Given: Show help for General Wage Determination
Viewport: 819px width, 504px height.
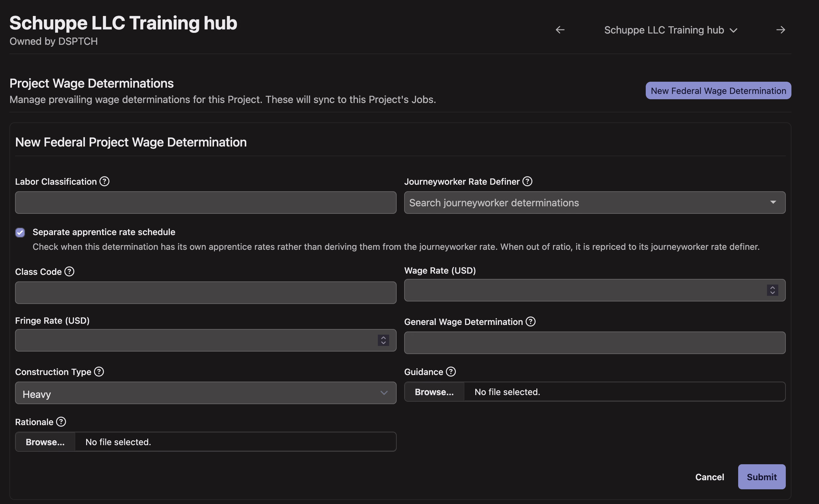Looking at the screenshot, I should coord(530,322).
